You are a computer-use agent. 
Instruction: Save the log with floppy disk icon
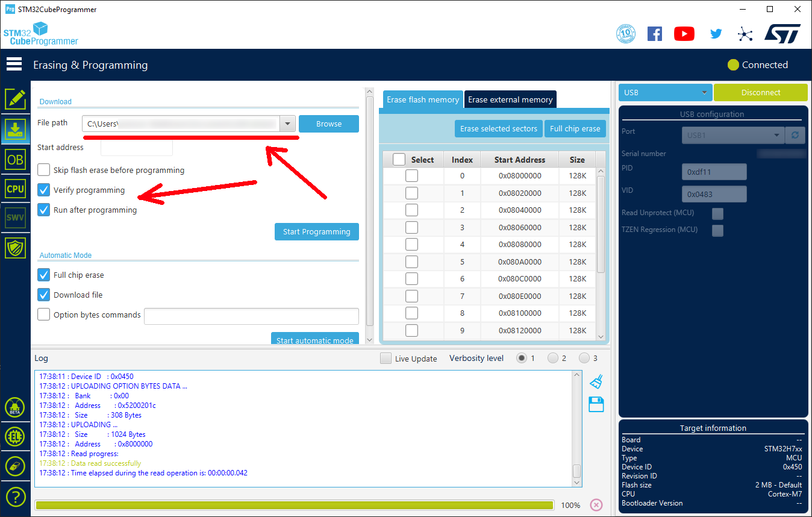(x=596, y=404)
